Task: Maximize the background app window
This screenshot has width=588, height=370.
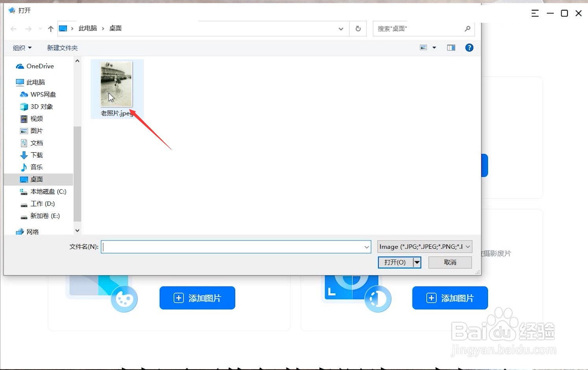Action: click(x=564, y=13)
